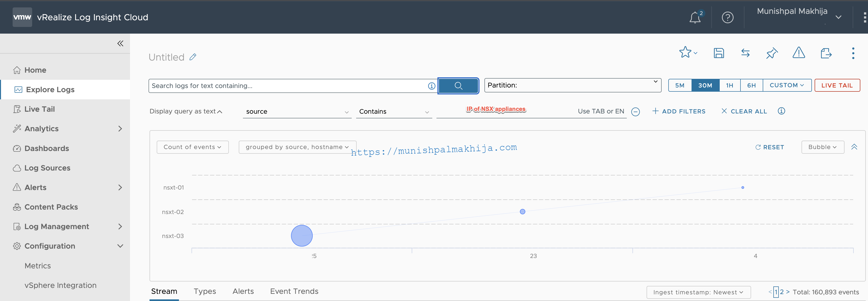Open the favorites star menu
The image size is (868, 301).
(688, 53)
